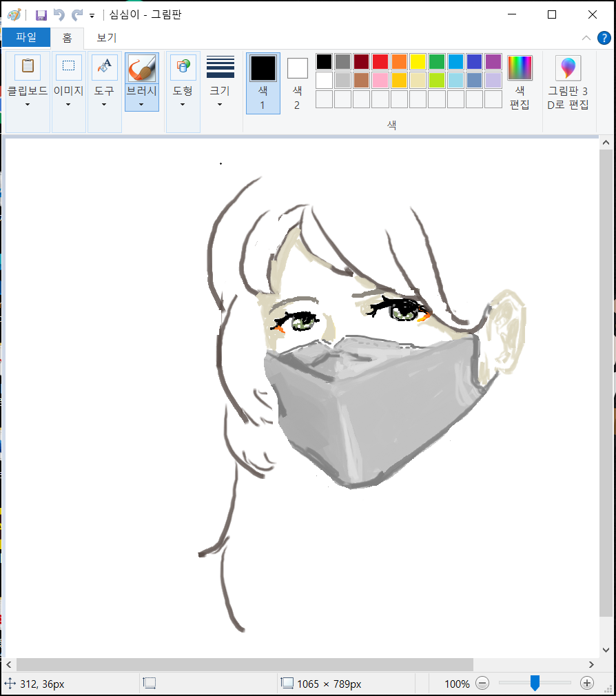Pick the brown color swatch
This screenshot has width=616, height=696.
pyautogui.click(x=362, y=81)
